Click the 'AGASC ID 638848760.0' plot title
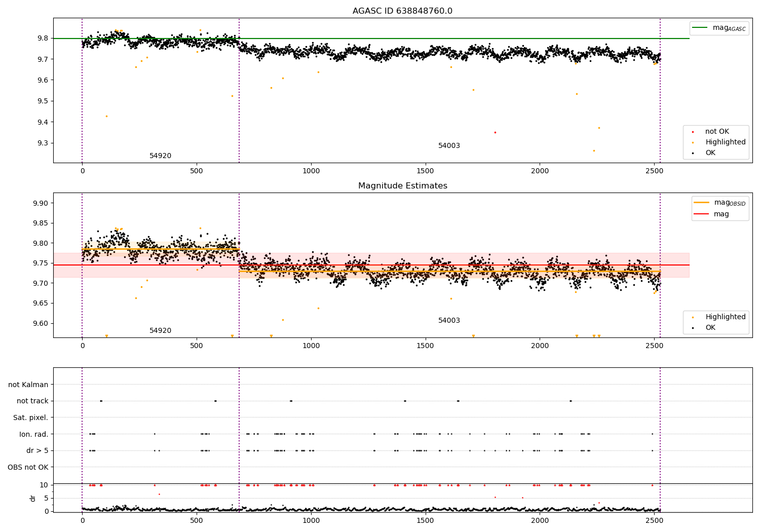 (x=402, y=11)
